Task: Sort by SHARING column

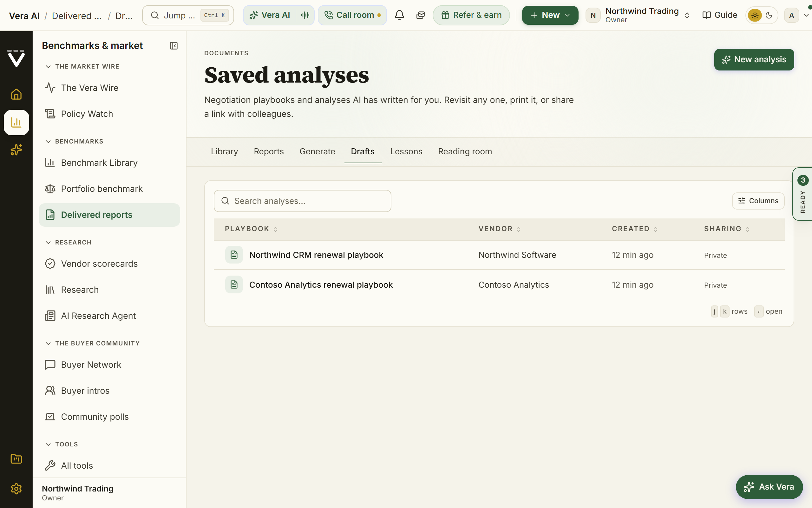Action: click(727, 229)
